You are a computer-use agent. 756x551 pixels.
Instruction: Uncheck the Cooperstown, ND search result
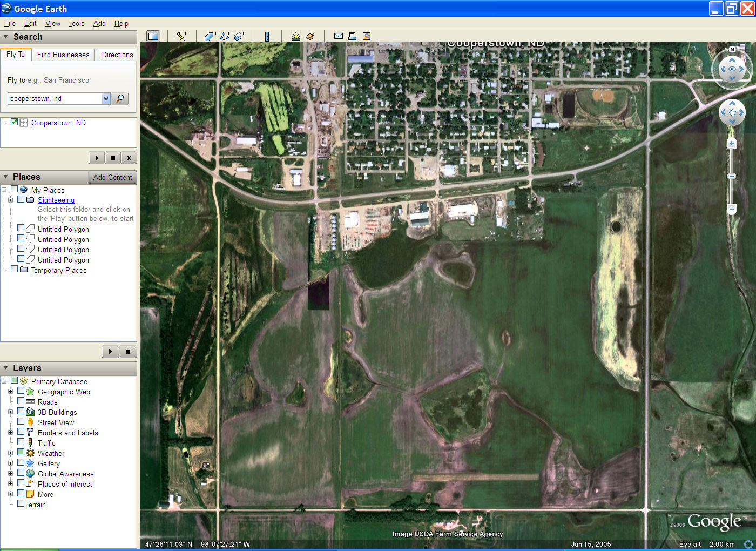(15, 122)
